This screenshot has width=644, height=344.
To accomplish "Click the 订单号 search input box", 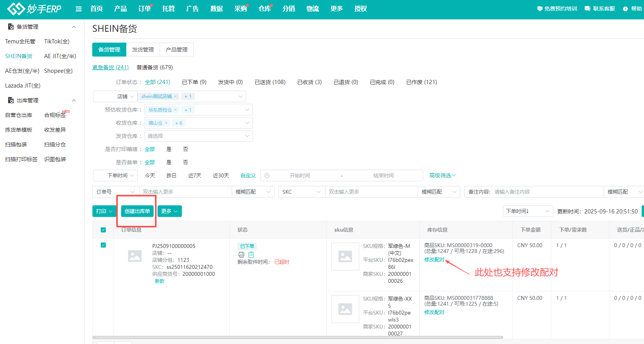I will 185,192.
